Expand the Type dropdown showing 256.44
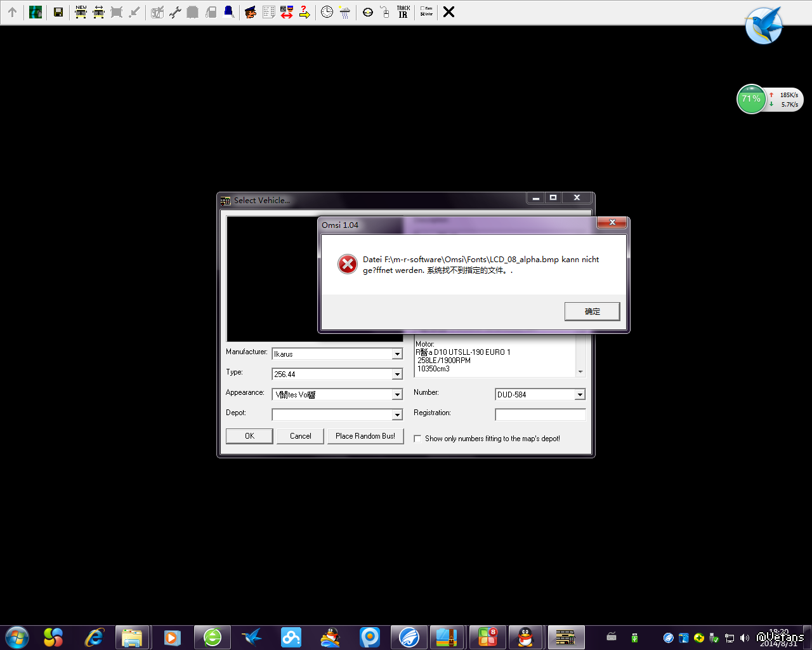The height and width of the screenshot is (650, 812). [397, 375]
